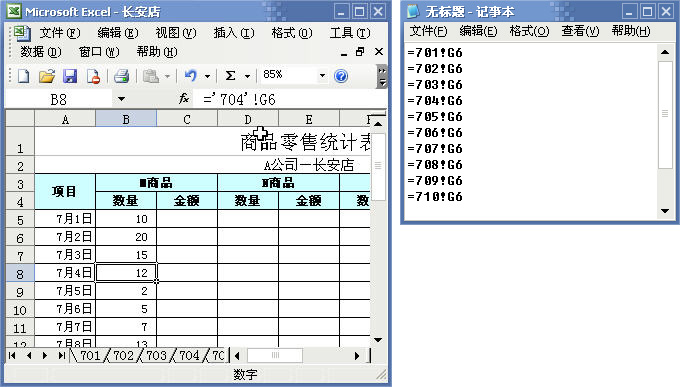Click the AutoSum sigma icon
The width and height of the screenshot is (680, 387).
tap(230, 76)
